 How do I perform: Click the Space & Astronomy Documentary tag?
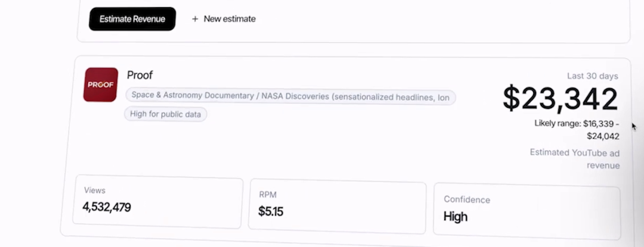(290, 96)
